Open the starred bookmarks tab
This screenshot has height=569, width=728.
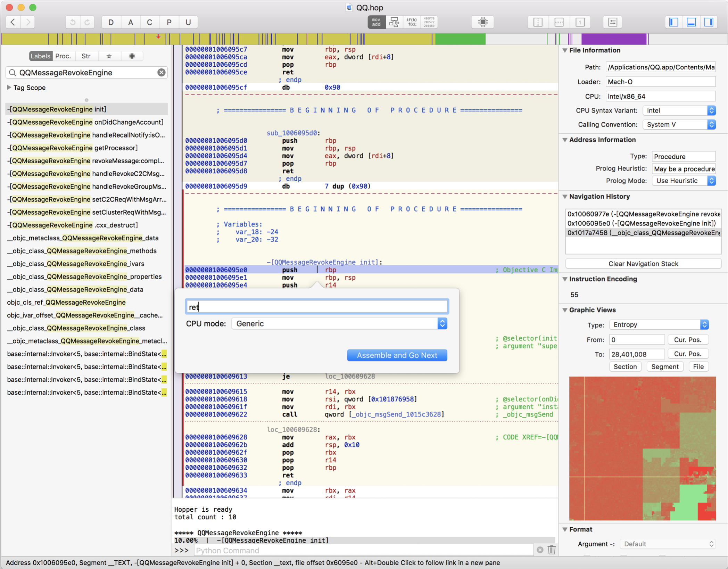[x=109, y=56]
